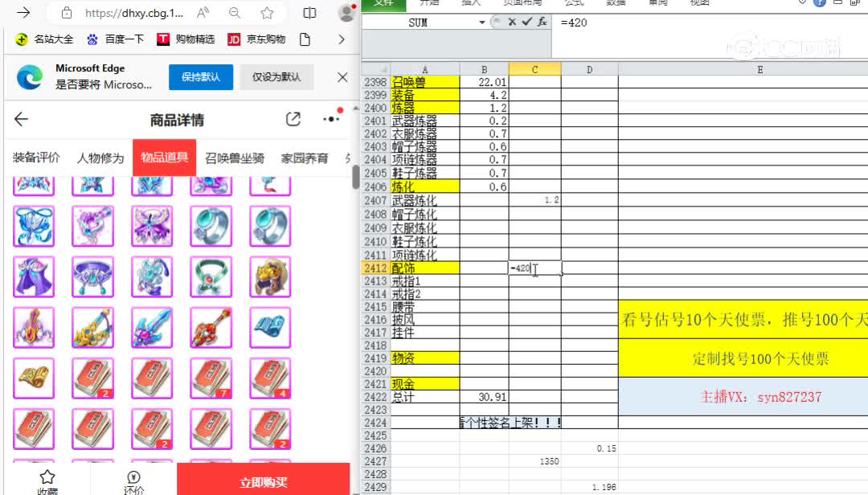Screen dimensions: 868x495
Task: Click the Name Box showing SUM
Action: tap(419, 22)
